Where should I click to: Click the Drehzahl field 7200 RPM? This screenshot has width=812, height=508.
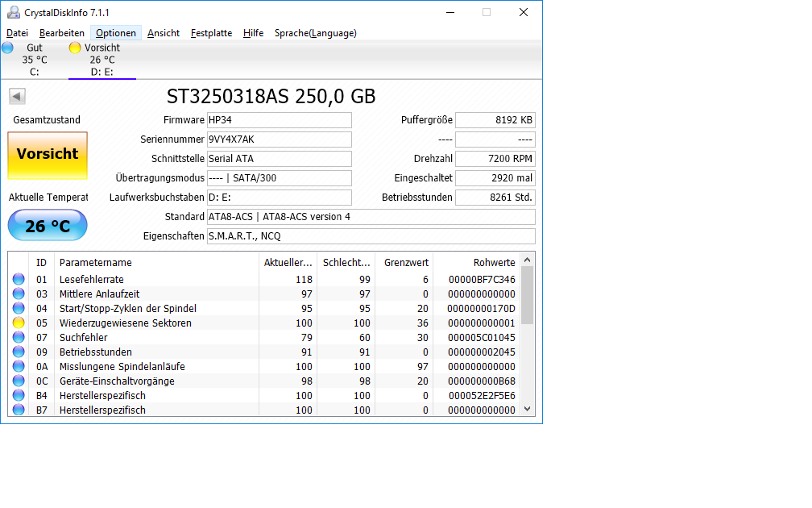coord(495,159)
